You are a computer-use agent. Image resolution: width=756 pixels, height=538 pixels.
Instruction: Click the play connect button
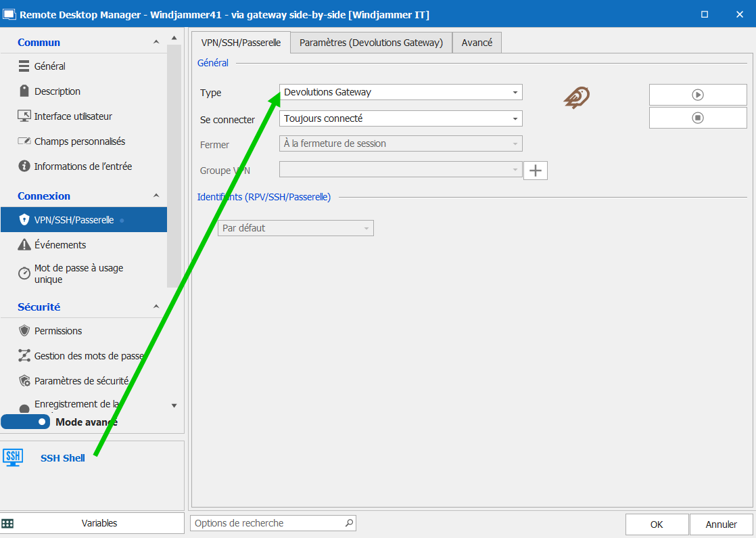pos(698,95)
